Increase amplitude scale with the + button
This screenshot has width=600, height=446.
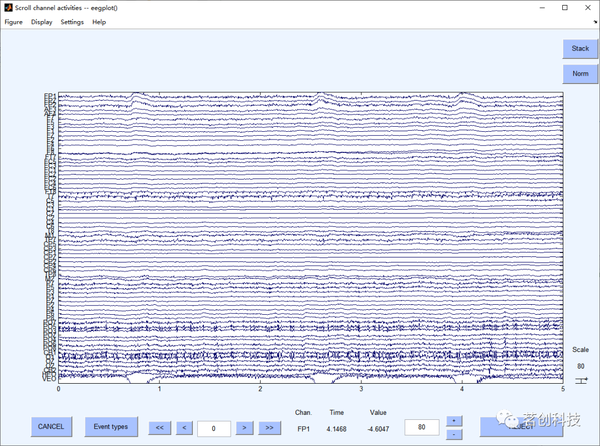point(454,421)
